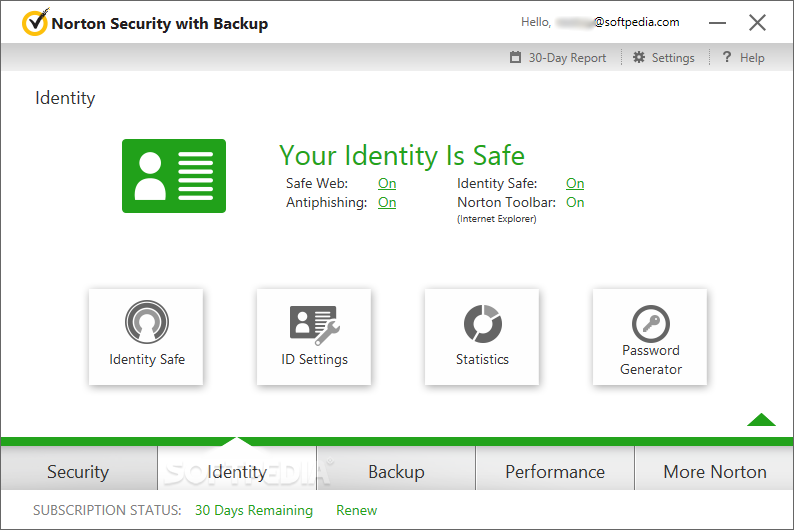The width and height of the screenshot is (794, 530).
Task: Open the Identity Safe tile
Action: pyautogui.click(x=146, y=337)
